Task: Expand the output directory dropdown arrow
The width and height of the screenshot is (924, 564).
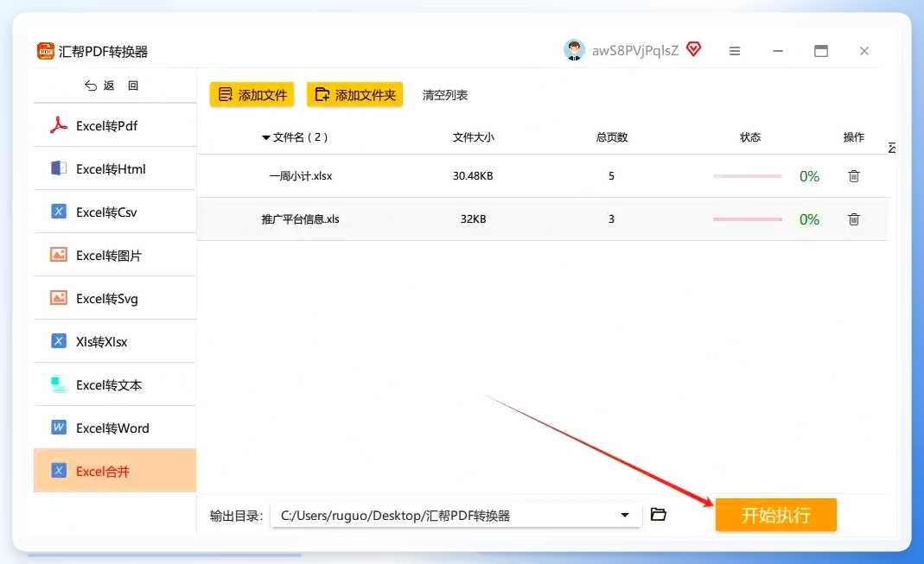Action: pos(625,515)
